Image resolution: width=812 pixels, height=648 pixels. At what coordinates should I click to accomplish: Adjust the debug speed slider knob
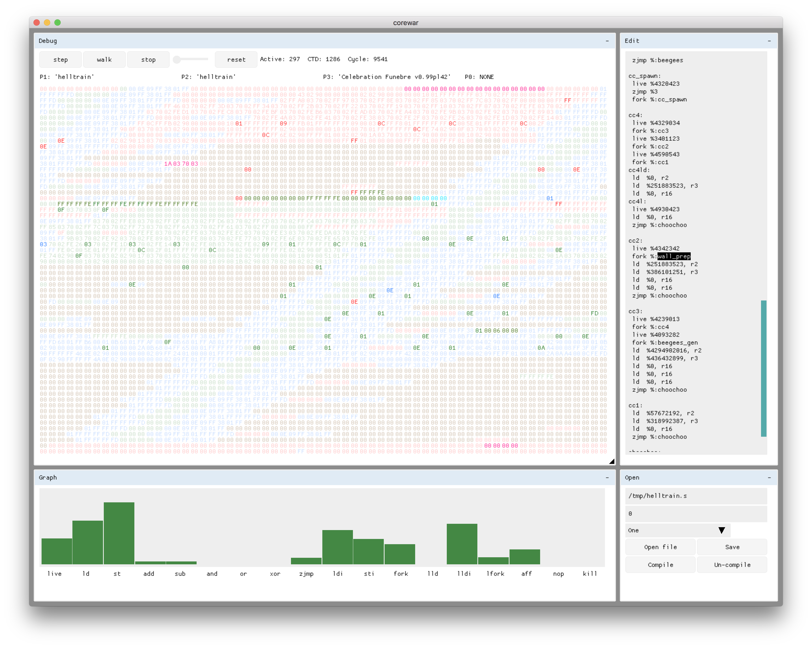pyautogui.click(x=177, y=59)
